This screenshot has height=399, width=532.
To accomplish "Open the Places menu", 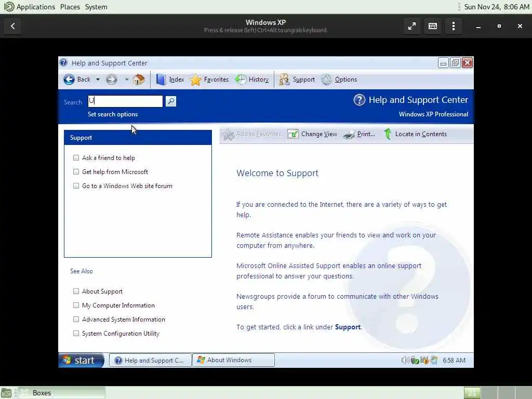I will tap(70, 7).
